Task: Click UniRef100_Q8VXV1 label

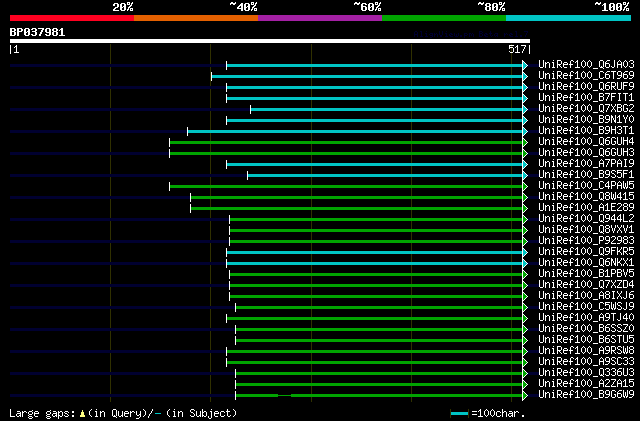Action: click(586, 230)
